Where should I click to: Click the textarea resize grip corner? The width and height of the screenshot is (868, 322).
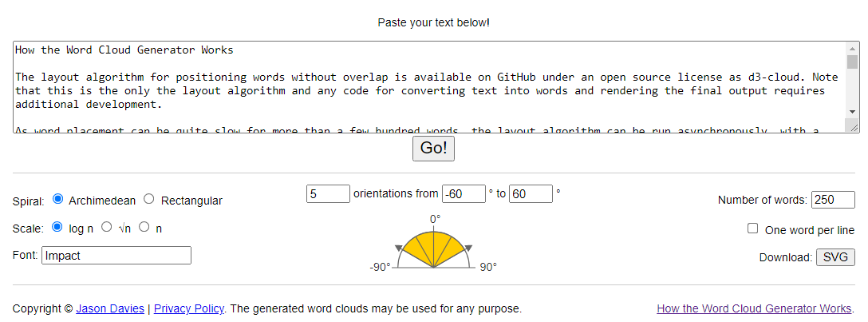tap(854, 127)
